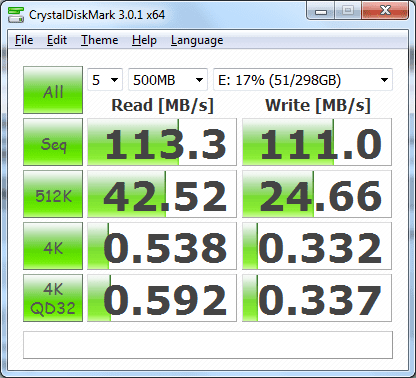This screenshot has height=378, width=416.
Task: Open the Help menu
Action: pos(144,40)
